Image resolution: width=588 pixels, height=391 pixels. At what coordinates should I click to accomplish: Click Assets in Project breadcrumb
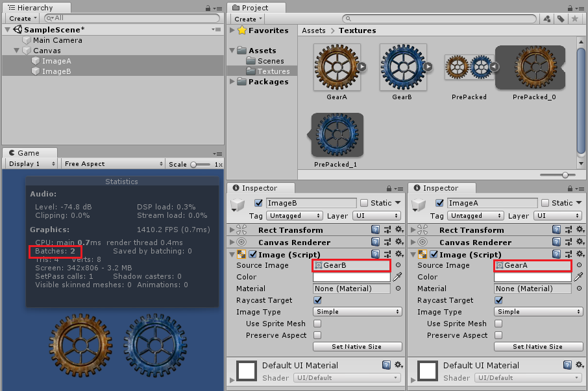point(313,30)
